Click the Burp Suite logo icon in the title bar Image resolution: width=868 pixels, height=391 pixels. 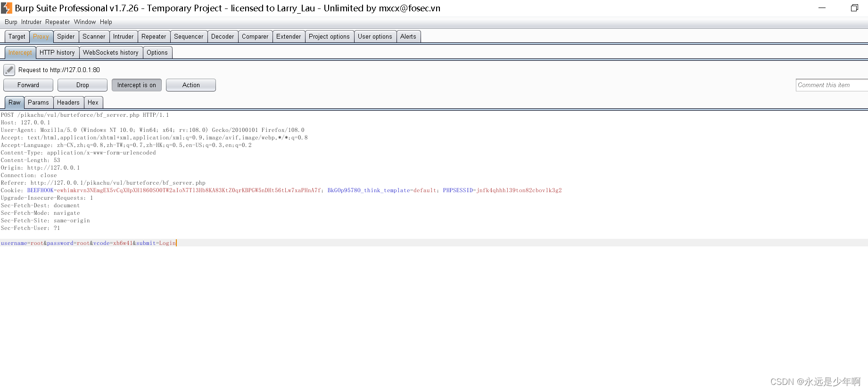[7, 8]
